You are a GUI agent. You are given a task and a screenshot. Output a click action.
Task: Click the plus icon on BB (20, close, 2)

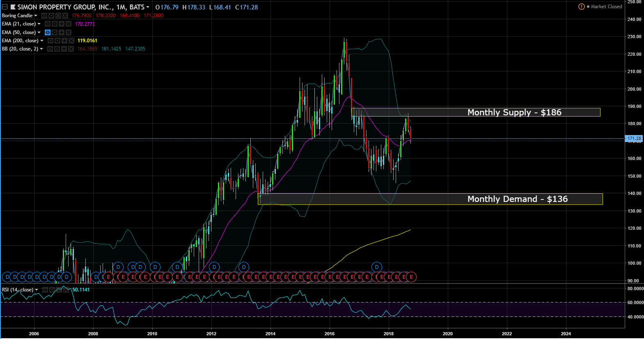pos(64,49)
